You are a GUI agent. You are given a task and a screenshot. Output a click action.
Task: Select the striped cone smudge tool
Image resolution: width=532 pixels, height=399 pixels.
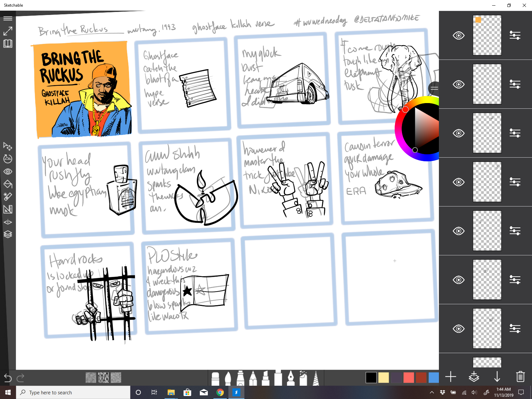[316, 378]
